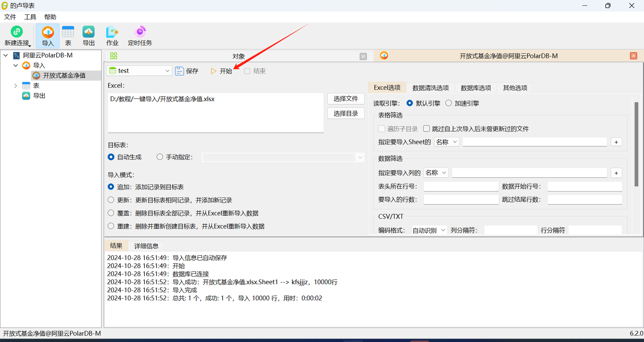This screenshot has height=342, width=644.
Task: Select 手动指定 radio button
Action: click(x=160, y=157)
